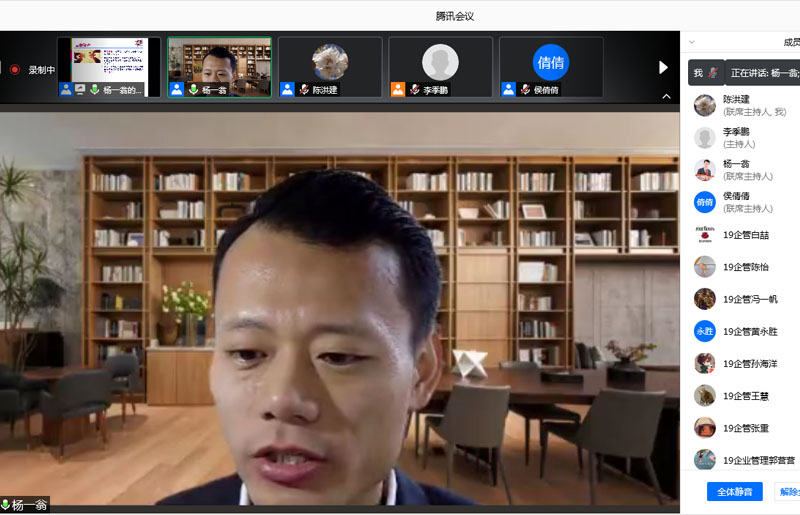This screenshot has height=515, width=800.
Task: Select 杨一翕's shared screen thumbnail
Action: pyautogui.click(x=109, y=67)
